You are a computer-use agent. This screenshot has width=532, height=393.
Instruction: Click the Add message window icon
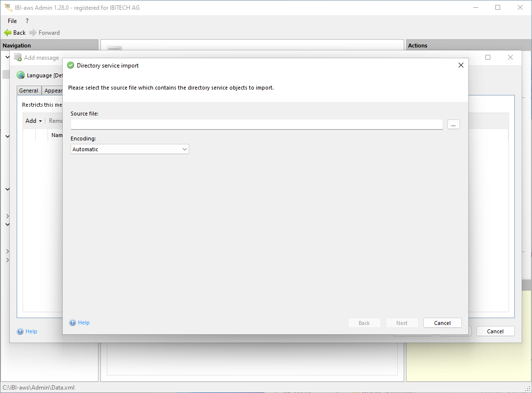[x=18, y=58]
